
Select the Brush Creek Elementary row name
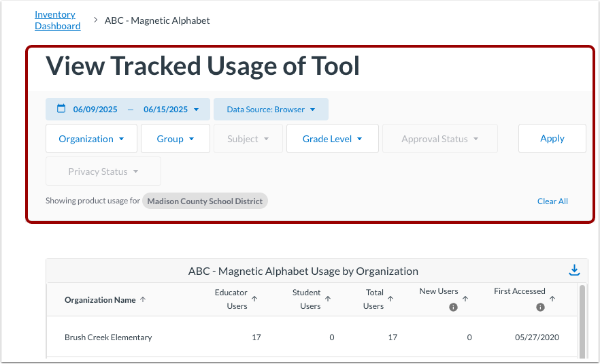click(108, 337)
